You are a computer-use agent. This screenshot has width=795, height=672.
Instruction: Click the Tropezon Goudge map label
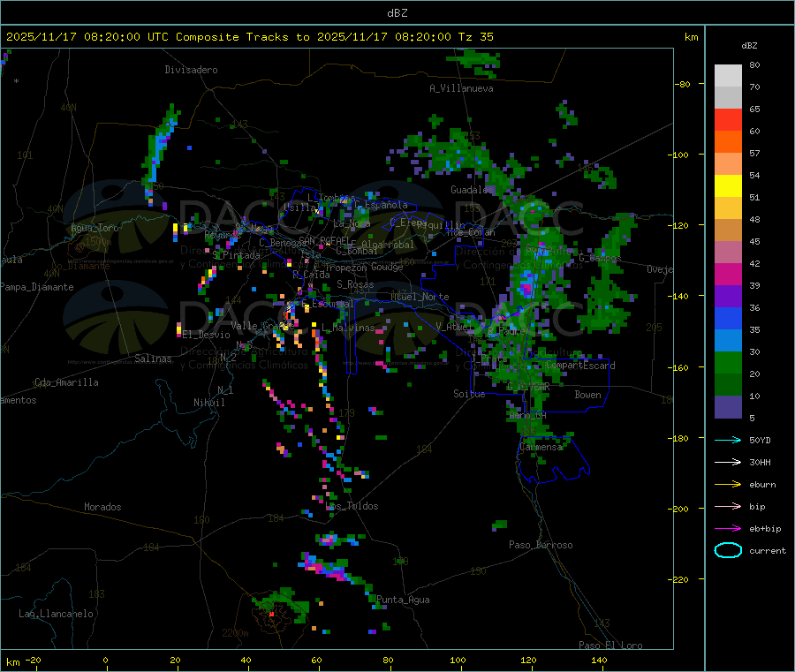click(x=364, y=267)
